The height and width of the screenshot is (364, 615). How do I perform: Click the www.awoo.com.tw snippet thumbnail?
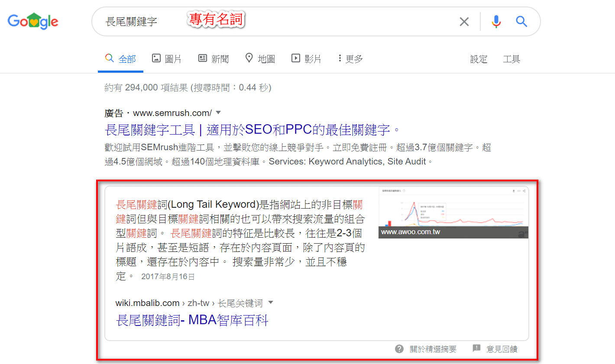pyautogui.click(x=453, y=212)
